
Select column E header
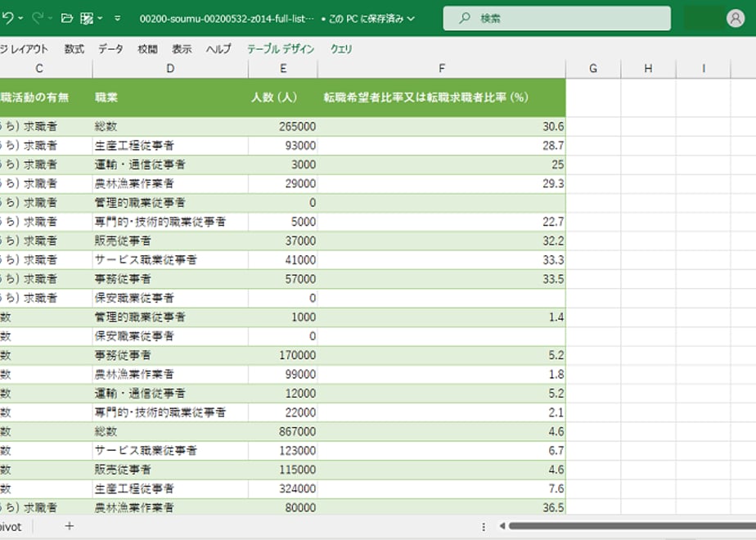[x=283, y=69]
